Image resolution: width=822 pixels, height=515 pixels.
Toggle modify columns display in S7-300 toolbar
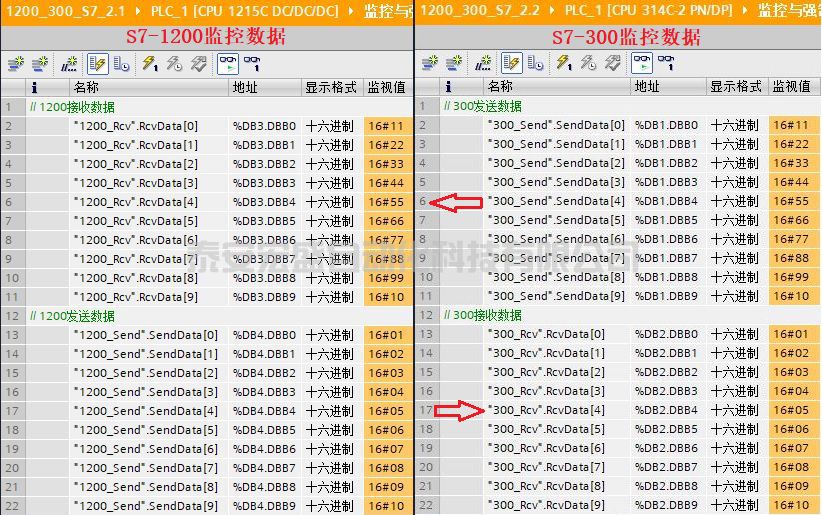click(x=511, y=63)
